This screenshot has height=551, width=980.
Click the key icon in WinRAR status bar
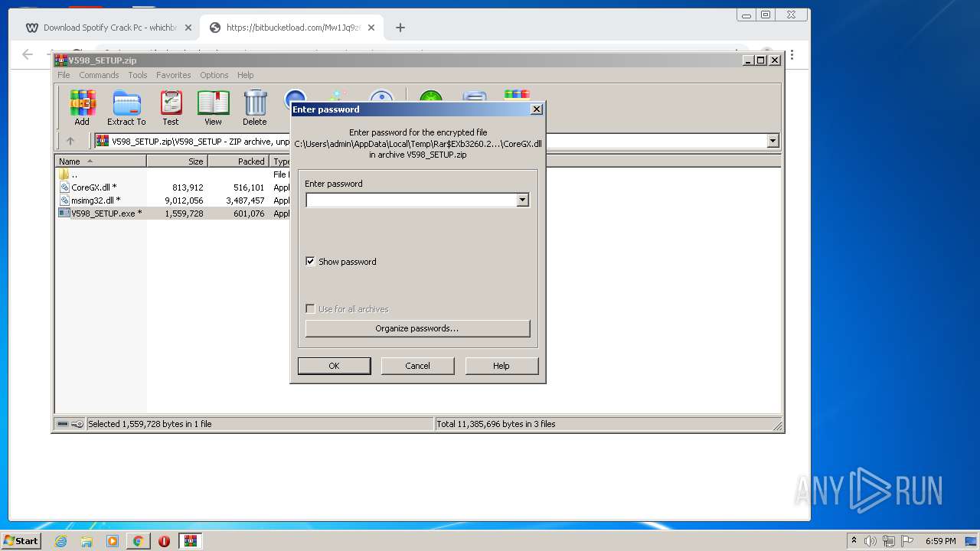click(77, 424)
